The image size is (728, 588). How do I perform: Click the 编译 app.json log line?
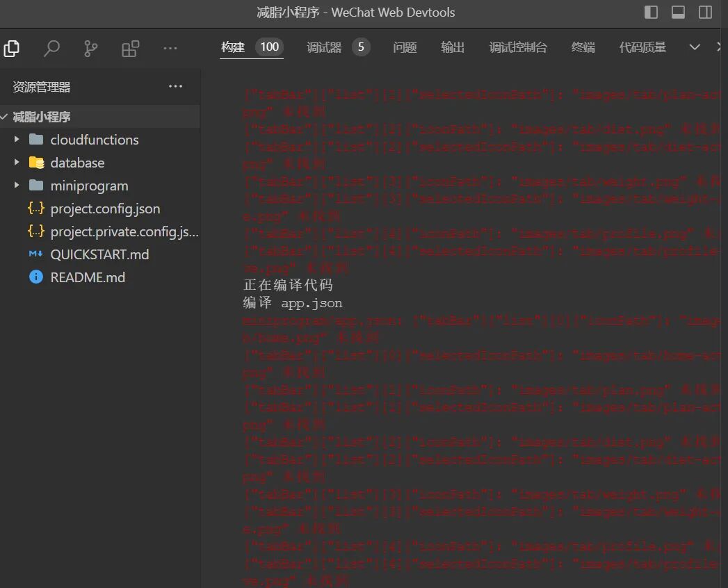click(x=293, y=303)
